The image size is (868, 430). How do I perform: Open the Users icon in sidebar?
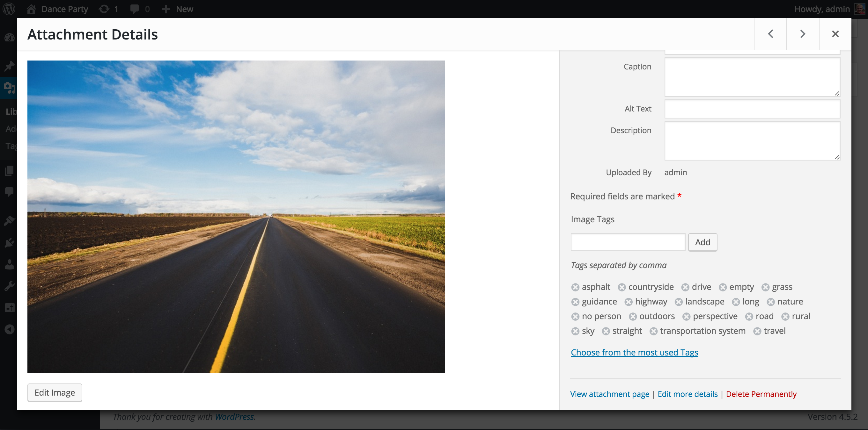9,264
